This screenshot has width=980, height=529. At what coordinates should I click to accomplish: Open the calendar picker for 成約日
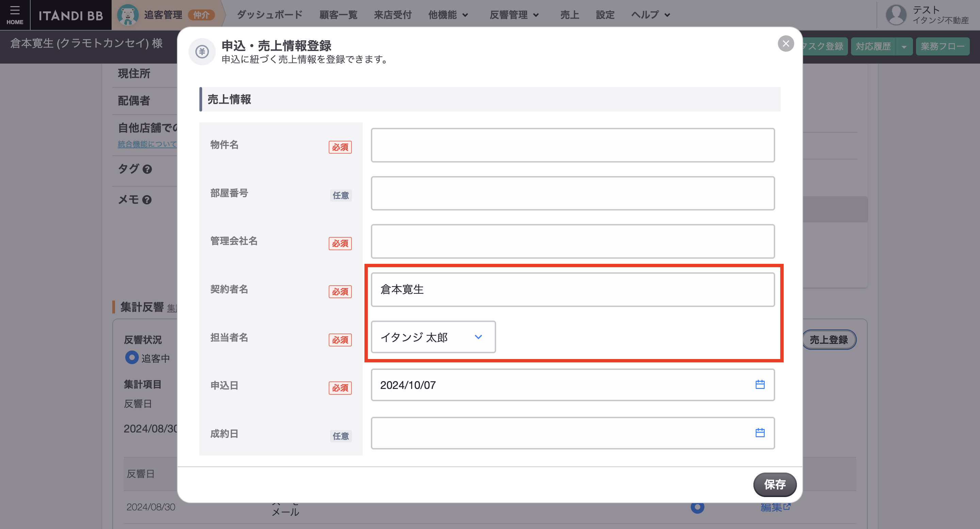pos(760,433)
